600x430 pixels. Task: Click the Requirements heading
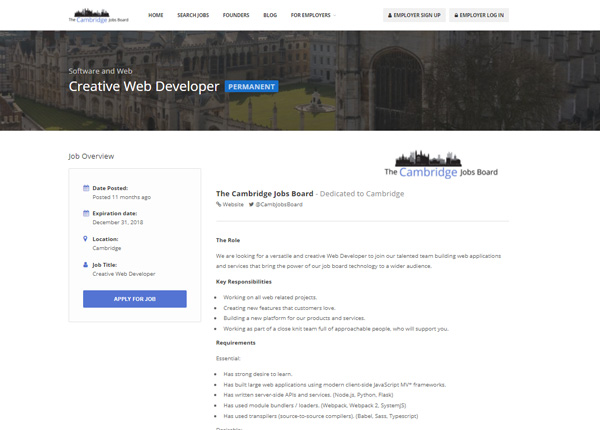pos(235,343)
